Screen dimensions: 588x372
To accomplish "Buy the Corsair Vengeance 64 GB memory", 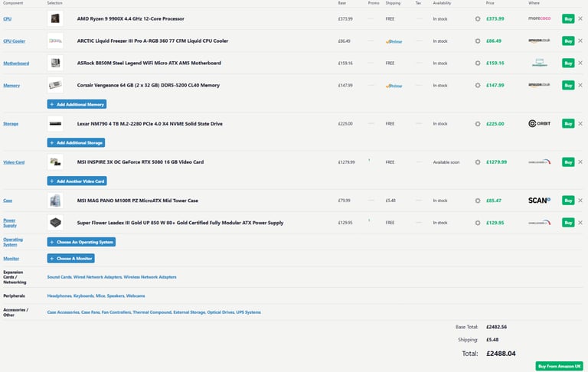I will (568, 85).
